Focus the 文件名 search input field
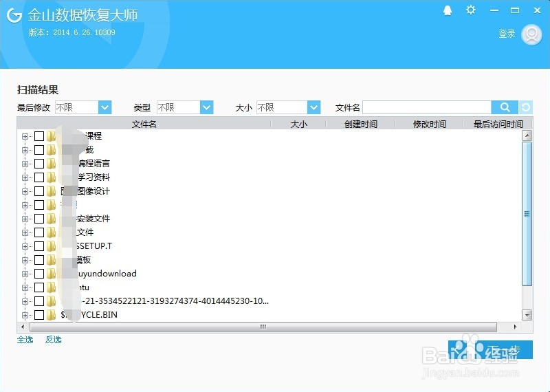 click(x=427, y=107)
